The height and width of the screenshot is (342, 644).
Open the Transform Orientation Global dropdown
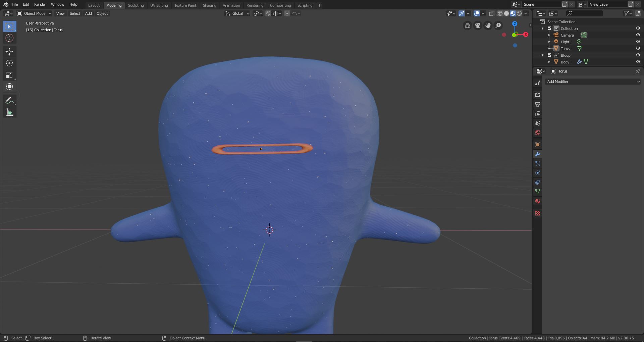[237, 13]
